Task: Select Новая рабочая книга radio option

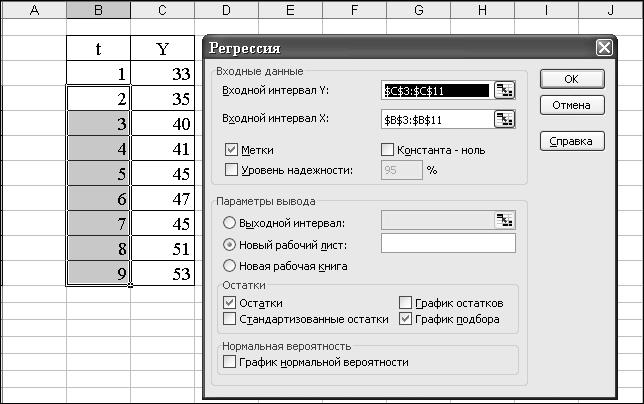Action: [229, 266]
